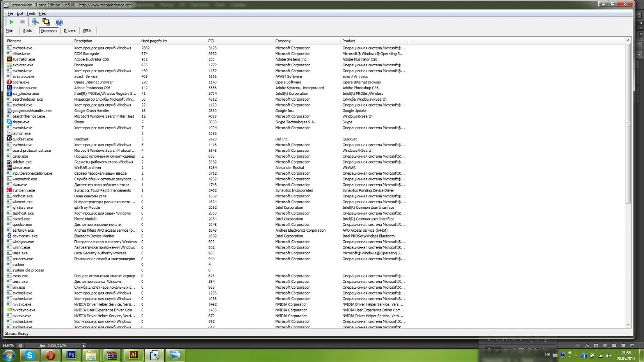Switch to the CPUs tab

click(x=87, y=30)
